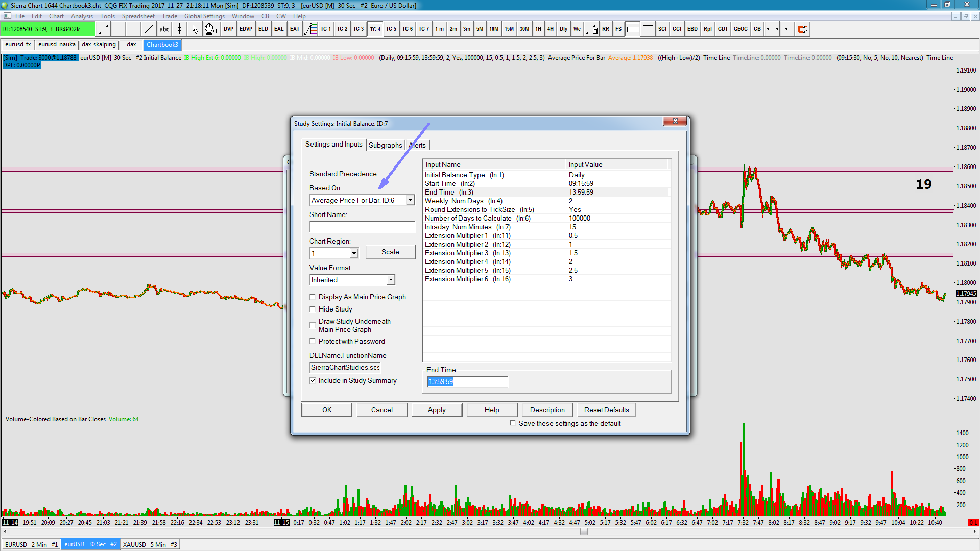This screenshot has width=980, height=551.
Task: Select the arrow drawing tool
Action: (149, 29)
